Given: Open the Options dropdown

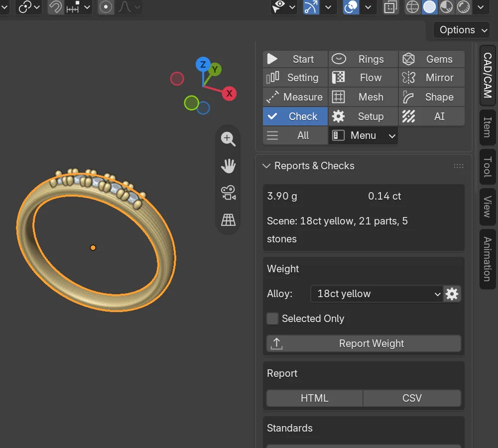Looking at the screenshot, I should pos(462,30).
